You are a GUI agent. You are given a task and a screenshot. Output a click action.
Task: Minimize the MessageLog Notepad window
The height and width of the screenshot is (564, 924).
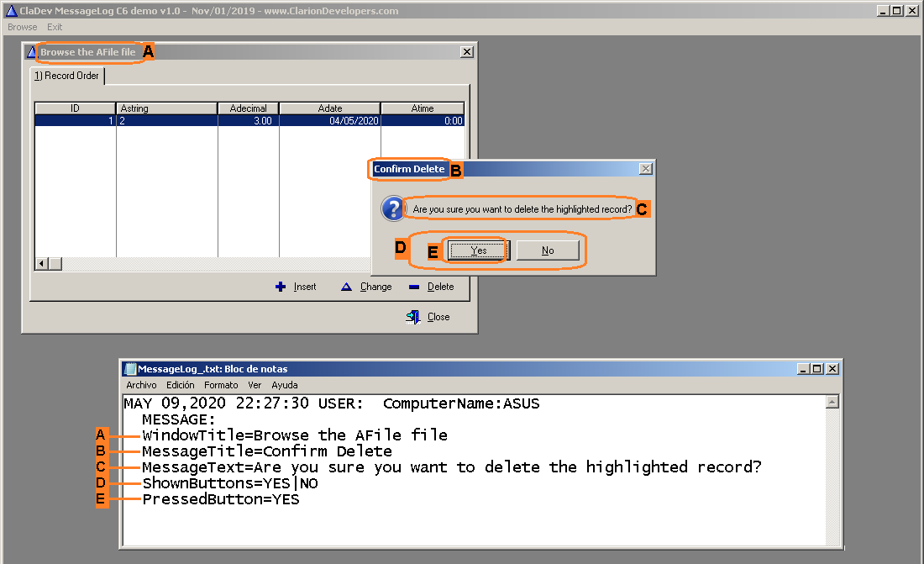803,369
